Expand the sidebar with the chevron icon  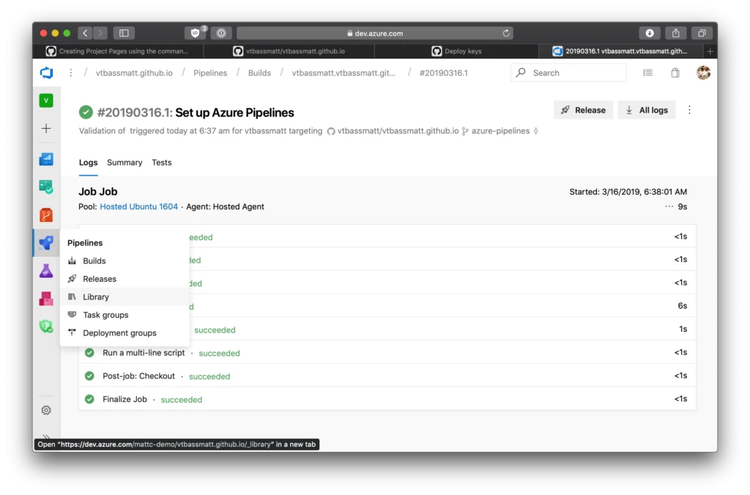coord(46,436)
